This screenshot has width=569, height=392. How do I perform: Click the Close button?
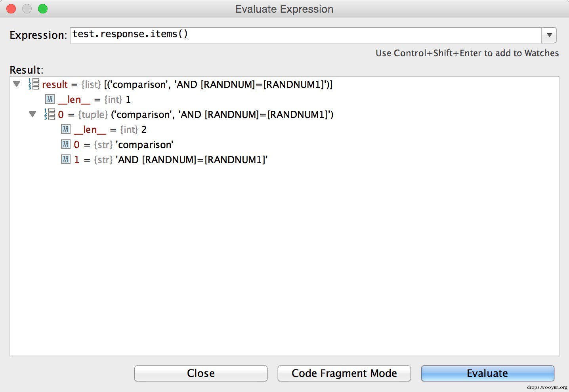pyautogui.click(x=200, y=373)
